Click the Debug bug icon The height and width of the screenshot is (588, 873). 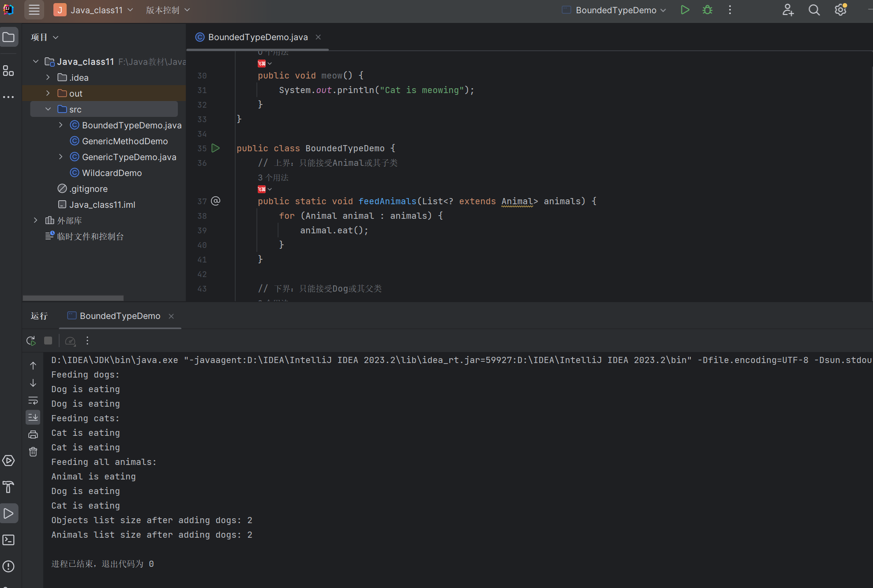pyautogui.click(x=707, y=10)
